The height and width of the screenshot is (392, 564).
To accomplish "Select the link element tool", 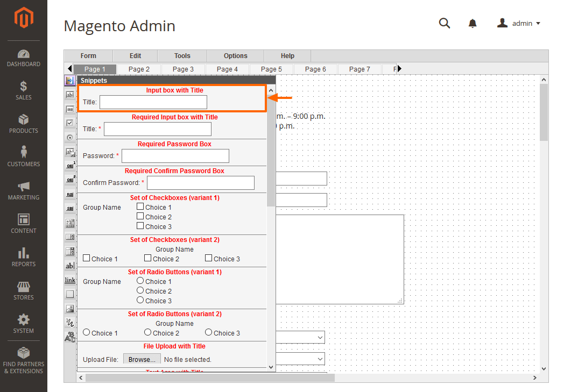I will tap(70, 280).
